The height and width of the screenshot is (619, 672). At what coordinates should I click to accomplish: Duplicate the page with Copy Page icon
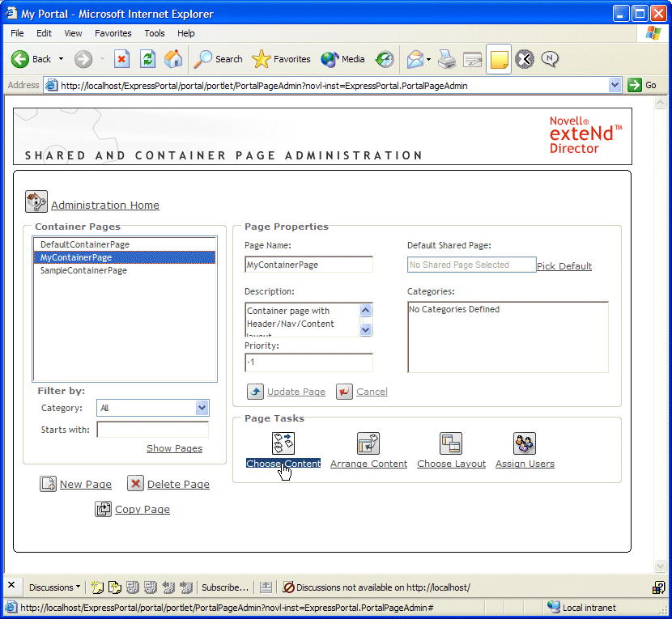[104, 509]
